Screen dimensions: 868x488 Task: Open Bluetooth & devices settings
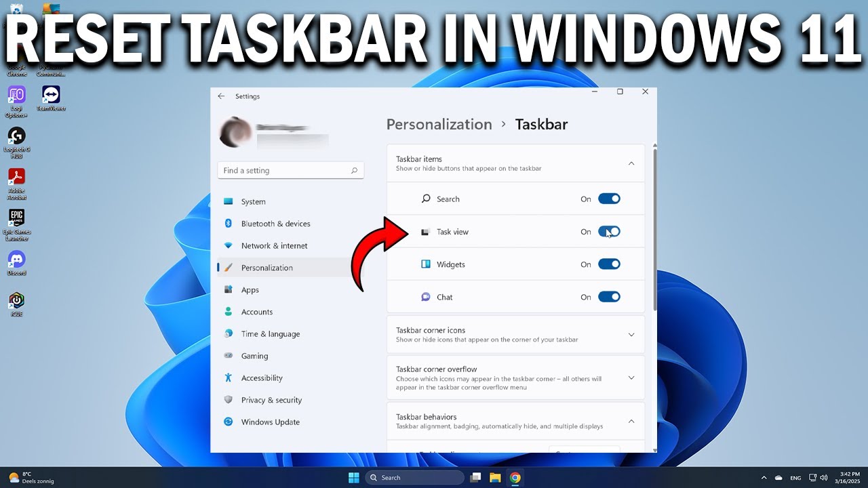[x=290, y=224]
